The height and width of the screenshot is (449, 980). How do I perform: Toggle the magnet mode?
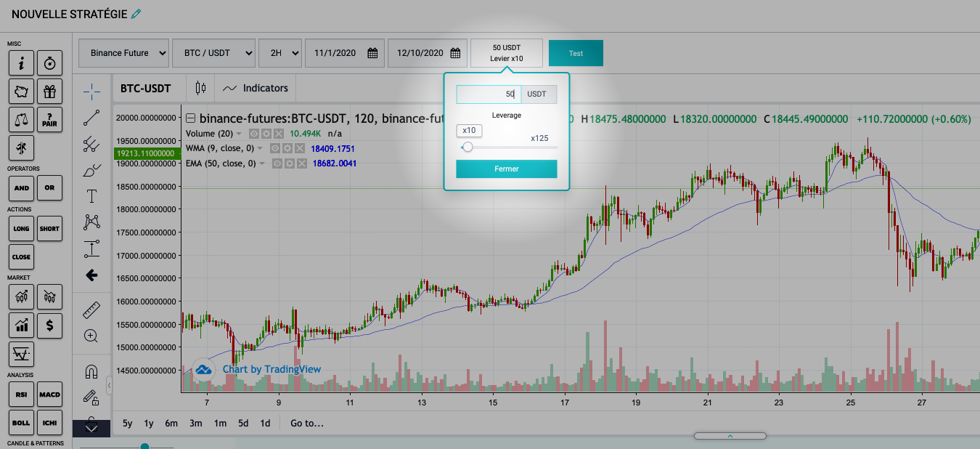[x=91, y=372]
